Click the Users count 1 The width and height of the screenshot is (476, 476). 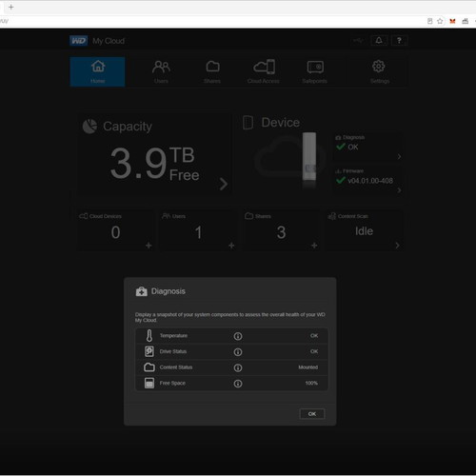point(198,232)
